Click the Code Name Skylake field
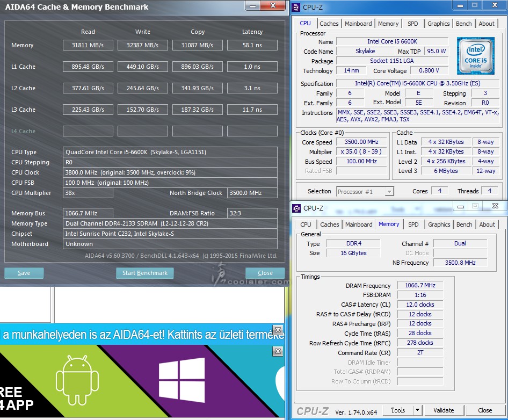 point(366,51)
